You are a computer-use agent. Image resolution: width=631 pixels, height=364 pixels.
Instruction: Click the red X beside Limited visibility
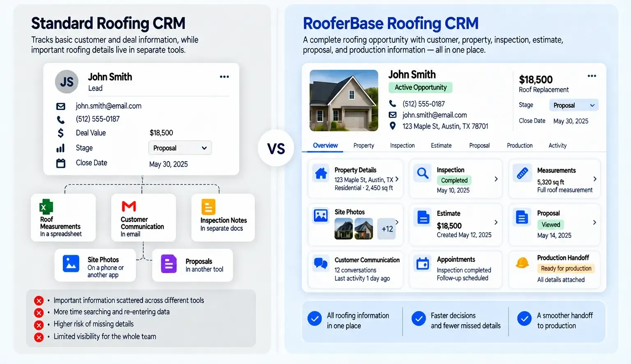pyautogui.click(x=39, y=338)
